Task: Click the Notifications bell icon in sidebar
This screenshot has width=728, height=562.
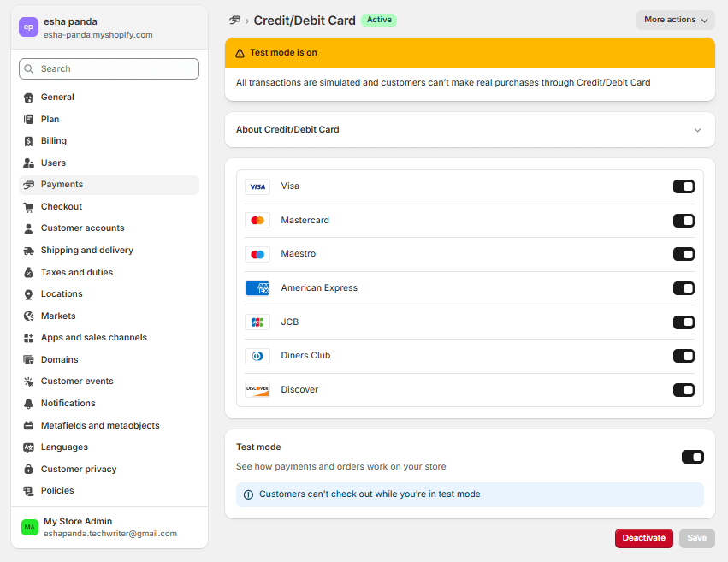Action: [29, 404]
